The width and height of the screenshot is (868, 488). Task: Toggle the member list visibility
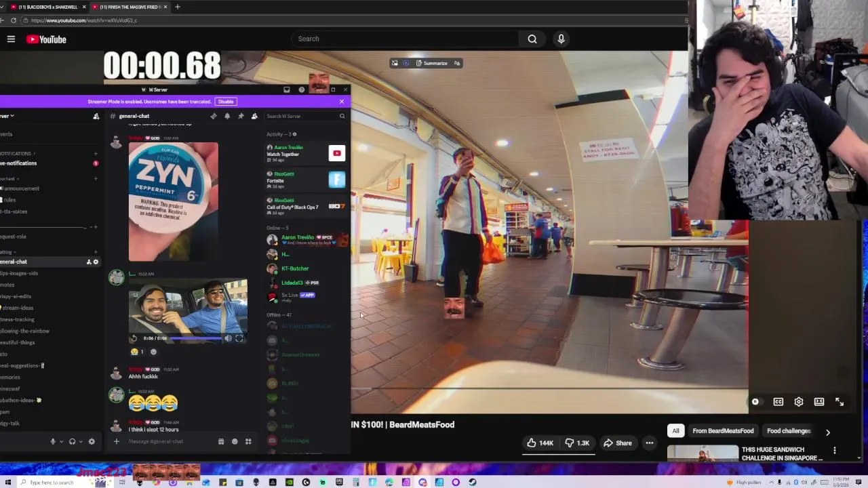tap(254, 116)
